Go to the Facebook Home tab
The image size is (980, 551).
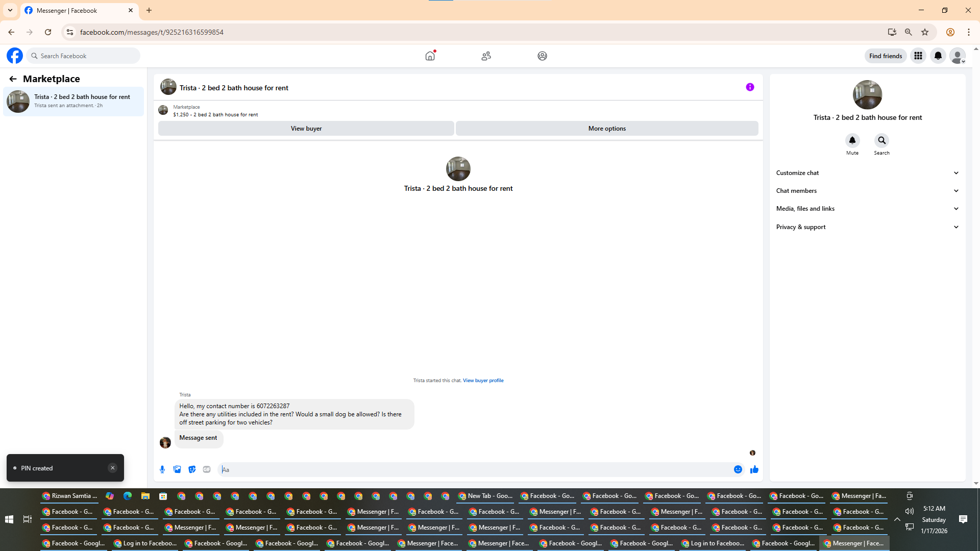point(430,56)
